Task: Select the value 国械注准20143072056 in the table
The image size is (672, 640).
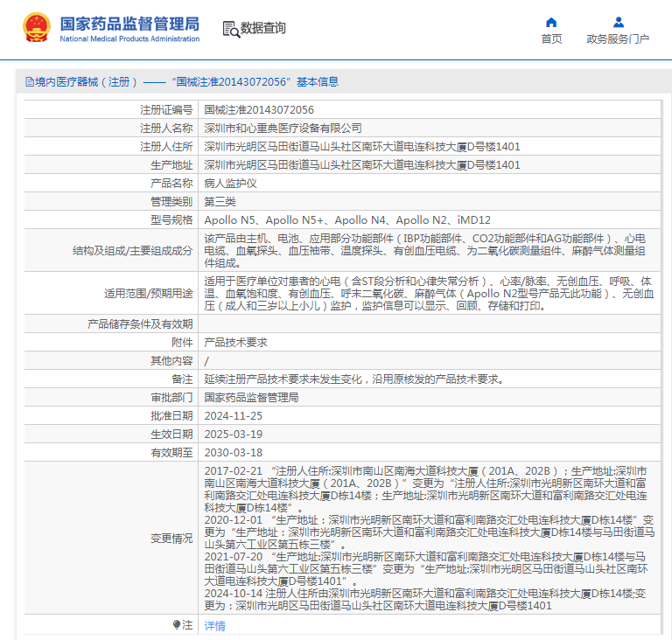Action: point(259,110)
